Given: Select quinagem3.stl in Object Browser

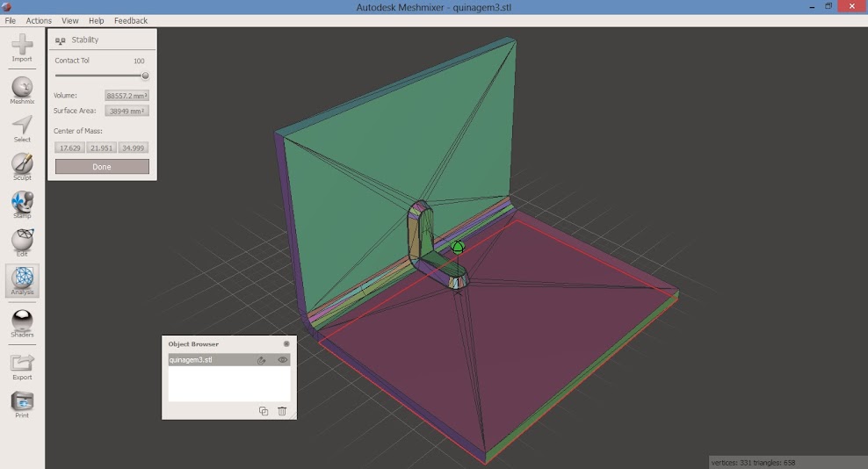Looking at the screenshot, I should point(228,360).
